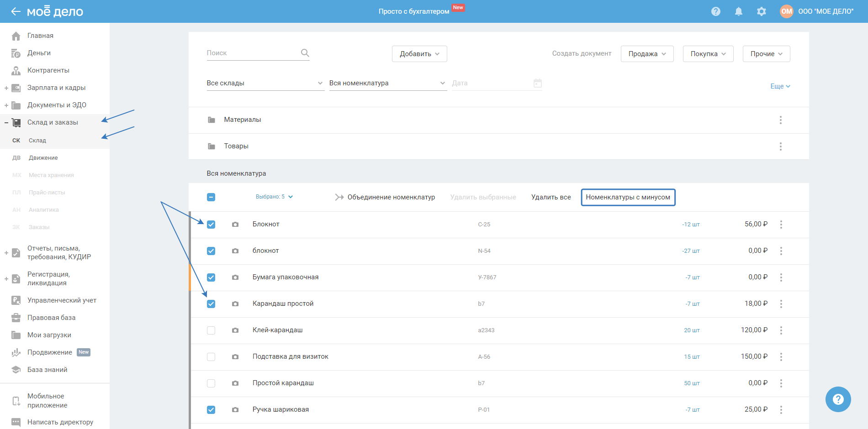Click the photo icon for Клей-карандаш
The image size is (868, 429).
click(x=235, y=330)
